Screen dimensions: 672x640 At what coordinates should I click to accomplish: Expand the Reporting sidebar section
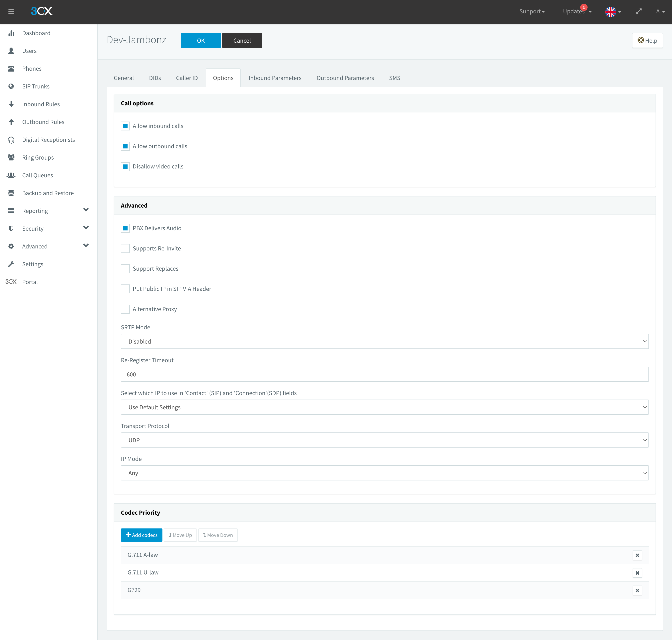point(86,210)
